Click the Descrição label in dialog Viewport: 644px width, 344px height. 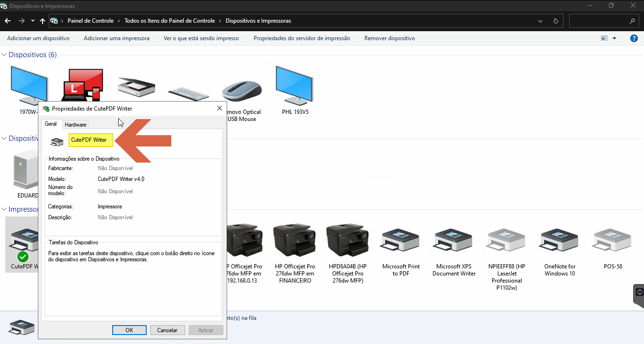60,217
